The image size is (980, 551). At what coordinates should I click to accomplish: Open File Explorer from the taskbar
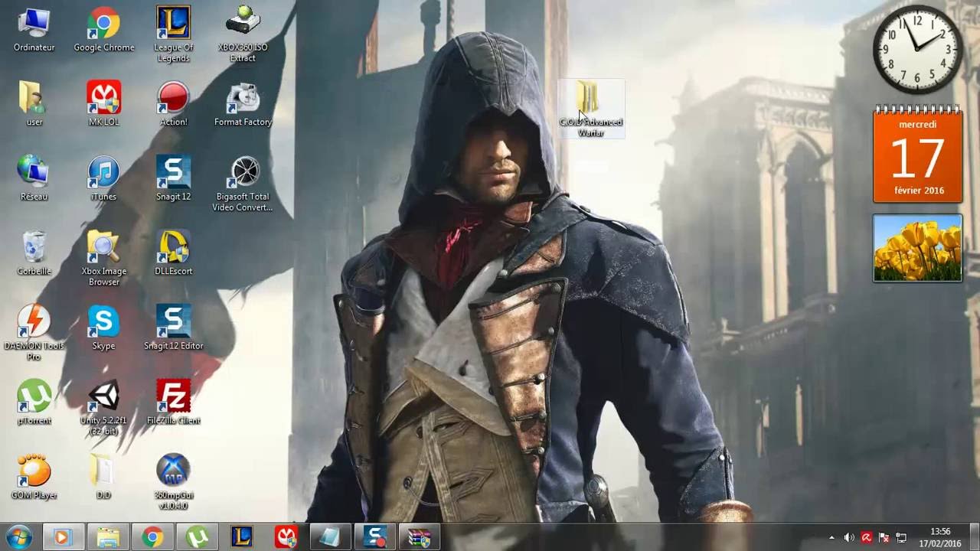click(x=107, y=538)
